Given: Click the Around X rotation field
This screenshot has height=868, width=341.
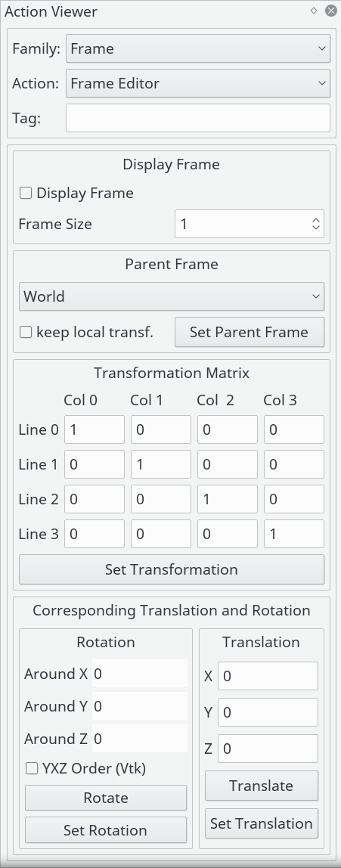Looking at the screenshot, I should 139,674.
